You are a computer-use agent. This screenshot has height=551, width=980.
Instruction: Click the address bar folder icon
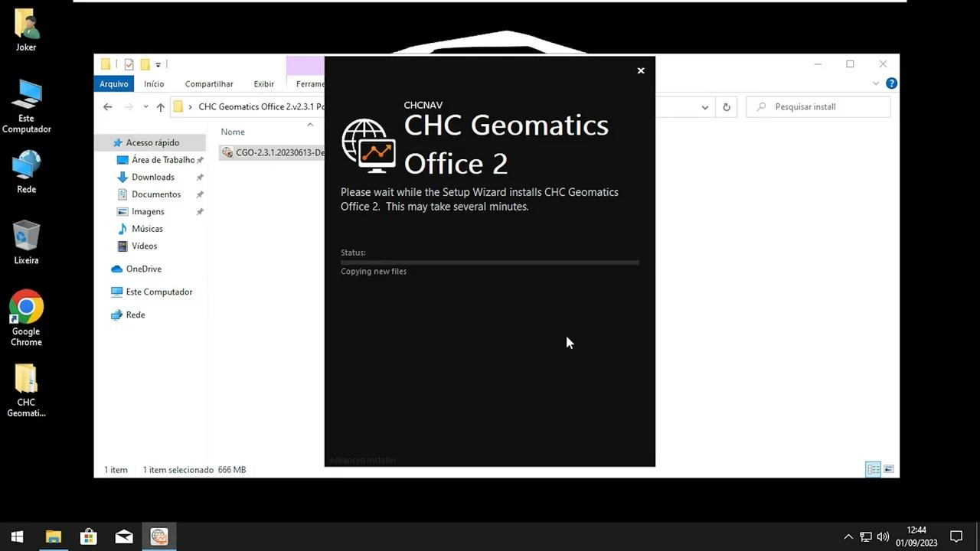coord(178,107)
